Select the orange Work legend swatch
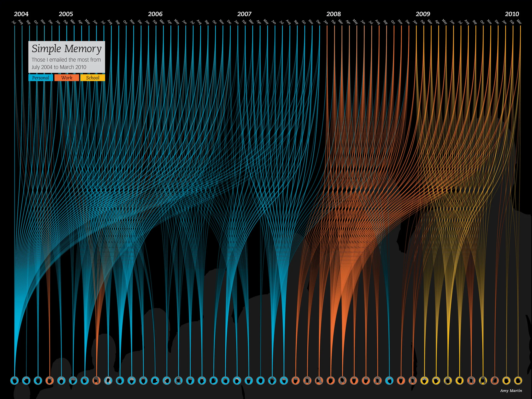532x399 pixels. [x=67, y=78]
